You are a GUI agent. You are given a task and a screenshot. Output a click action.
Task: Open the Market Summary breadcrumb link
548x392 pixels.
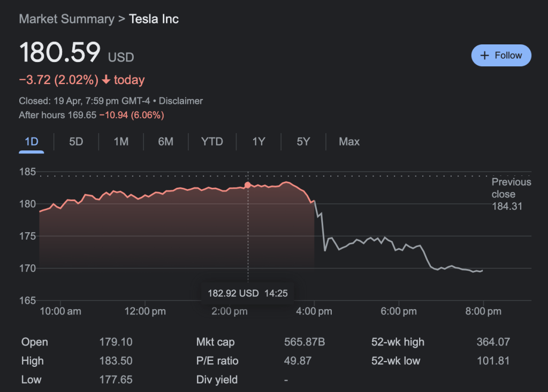66,19
